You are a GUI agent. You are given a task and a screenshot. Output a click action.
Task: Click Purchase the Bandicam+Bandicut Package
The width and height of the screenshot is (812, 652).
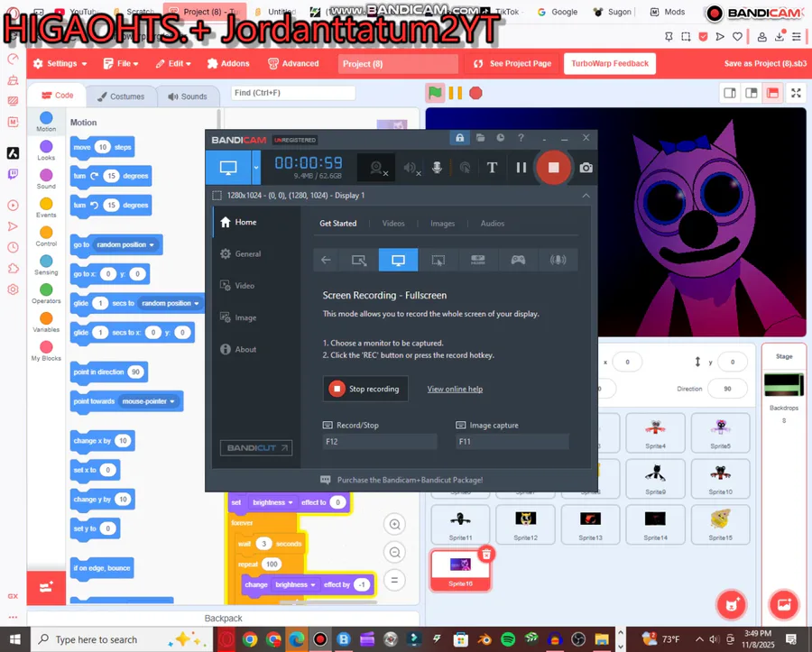[x=410, y=480]
